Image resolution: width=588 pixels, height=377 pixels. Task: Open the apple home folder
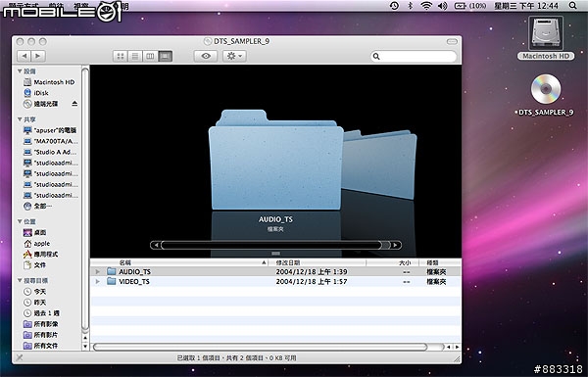pos(37,244)
